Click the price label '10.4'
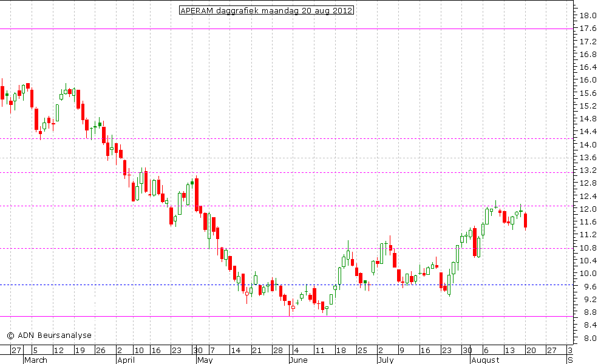 588,261
